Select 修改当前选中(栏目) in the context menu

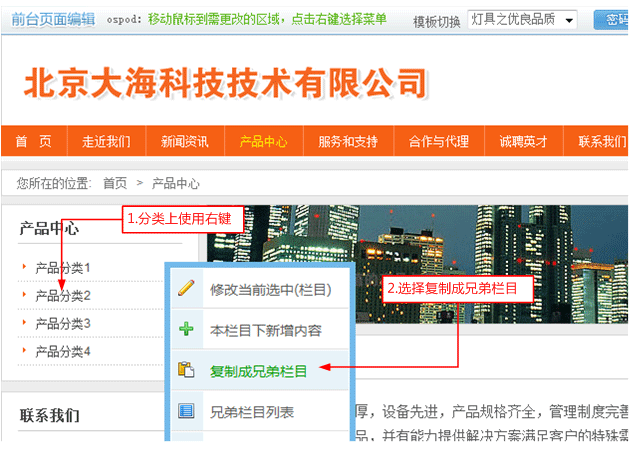point(269,289)
